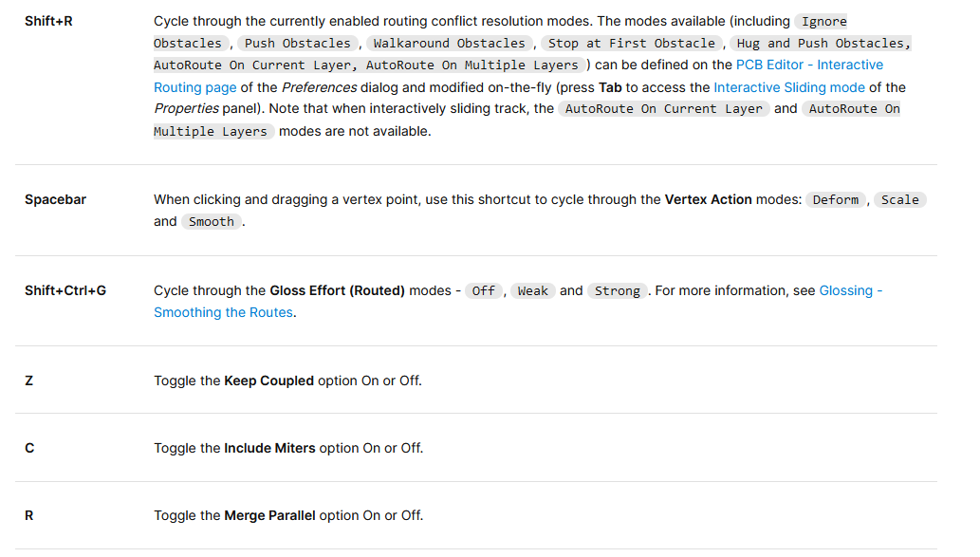The image size is (980, 557).
Task: Click the Walkaround Obstacles code tag
Action: [449, 43]
